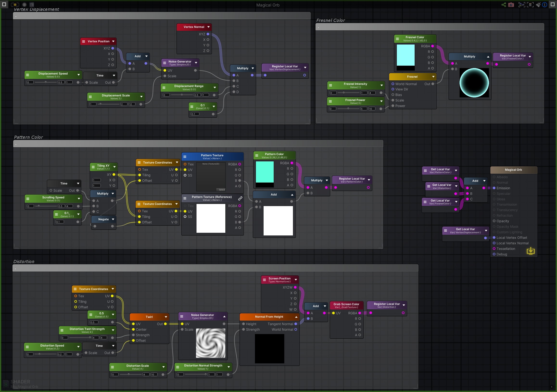557x392 pixels.
Task: Open the generated shader code viewer icon
Action: coord(32,5)
